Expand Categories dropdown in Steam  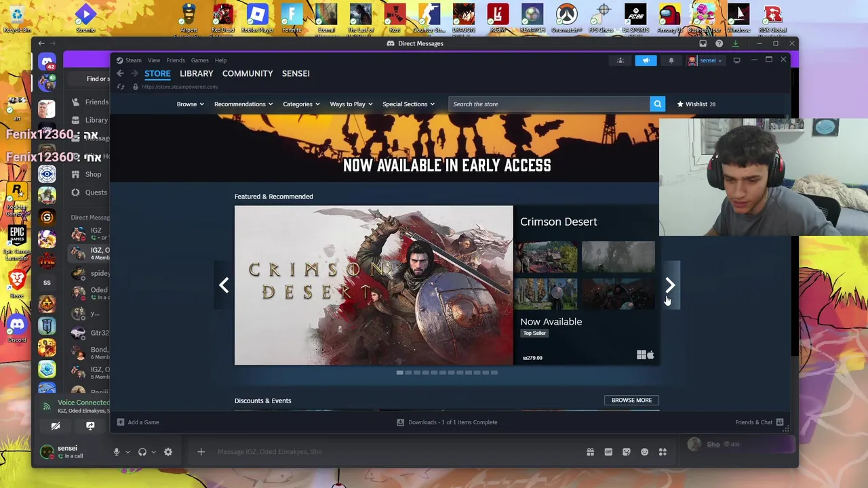click(301, 104)
